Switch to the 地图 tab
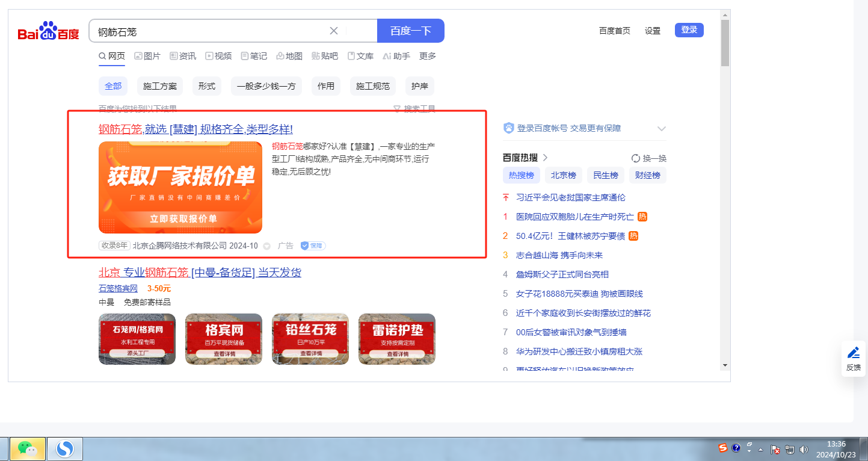868x461 pixels. [x=289, y=56]
